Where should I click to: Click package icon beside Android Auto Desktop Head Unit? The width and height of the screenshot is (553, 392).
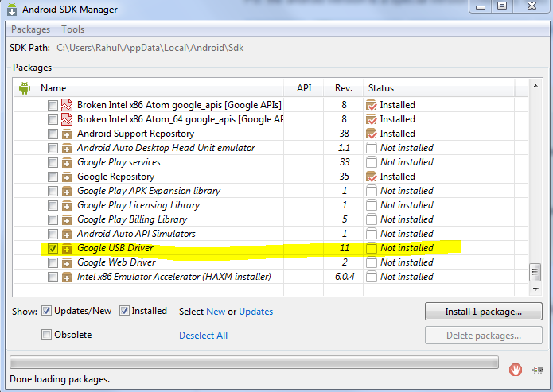pyautogui.click(x=67, y=148)
